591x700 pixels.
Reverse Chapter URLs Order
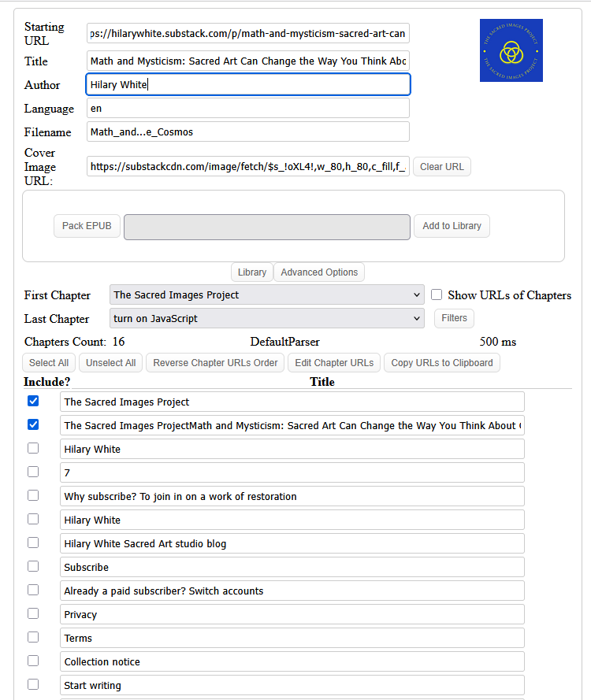coord(215,363)
